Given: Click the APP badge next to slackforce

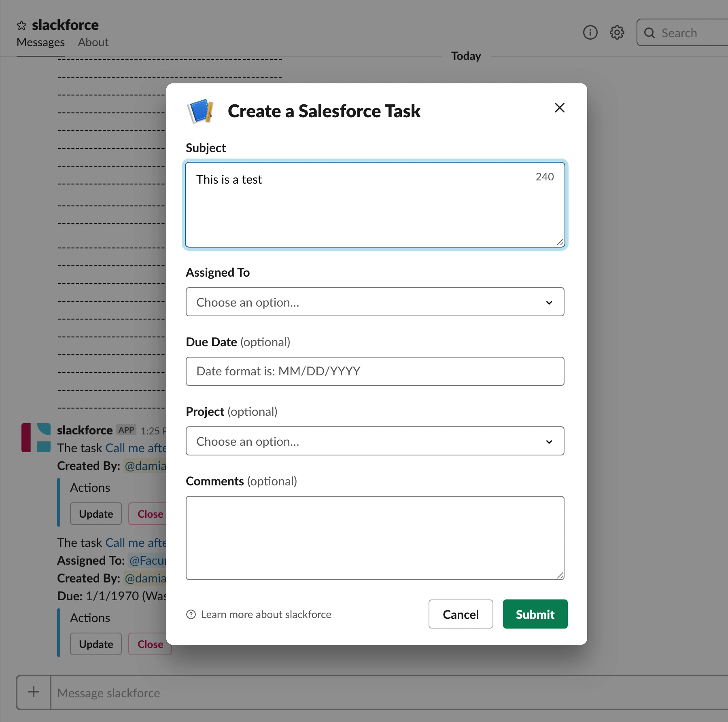Looking at the screenshot, I should pyautogui.click(x=126, y=430).
